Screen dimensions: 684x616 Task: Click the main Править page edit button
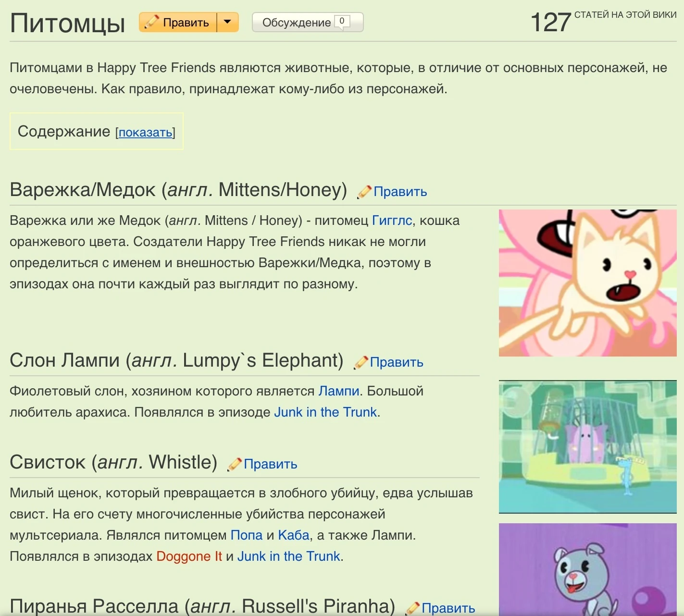coord(178,23)
